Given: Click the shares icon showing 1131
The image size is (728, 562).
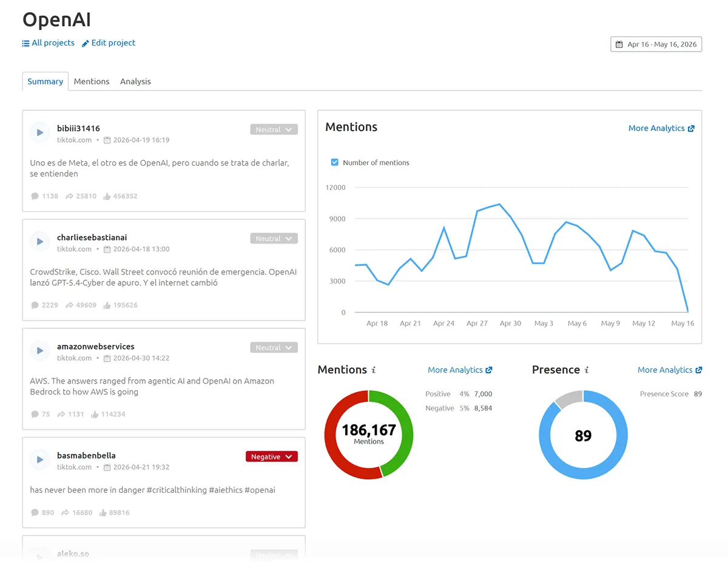Looking at the screenshot, I should tap(61, 415).
